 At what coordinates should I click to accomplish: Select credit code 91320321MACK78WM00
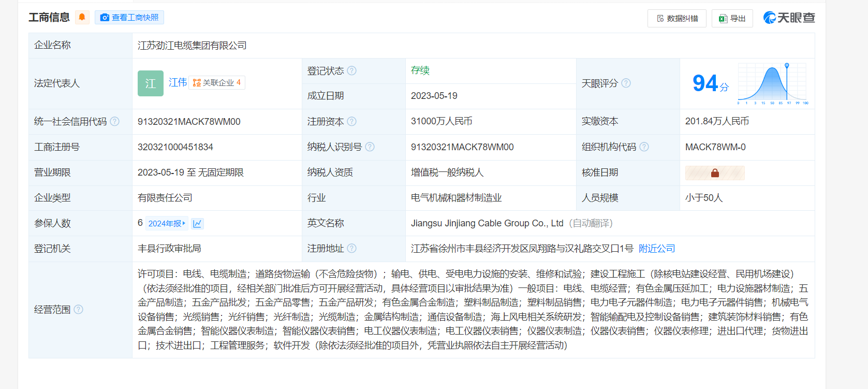point(189,122)
